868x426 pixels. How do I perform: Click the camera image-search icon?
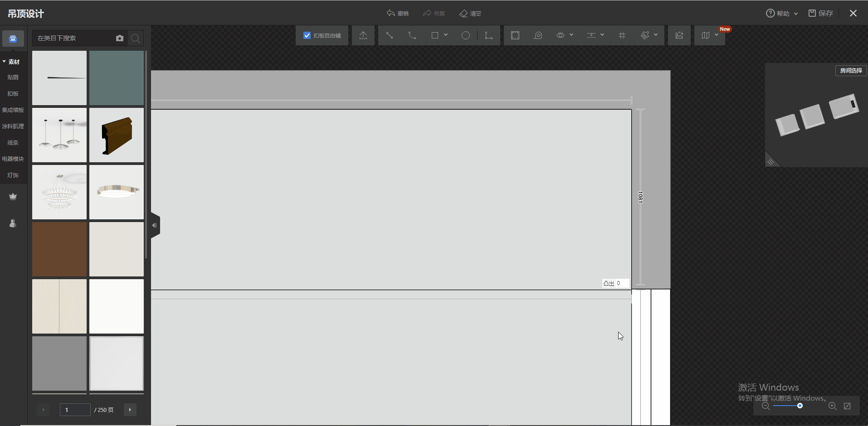tap(120, 38)
